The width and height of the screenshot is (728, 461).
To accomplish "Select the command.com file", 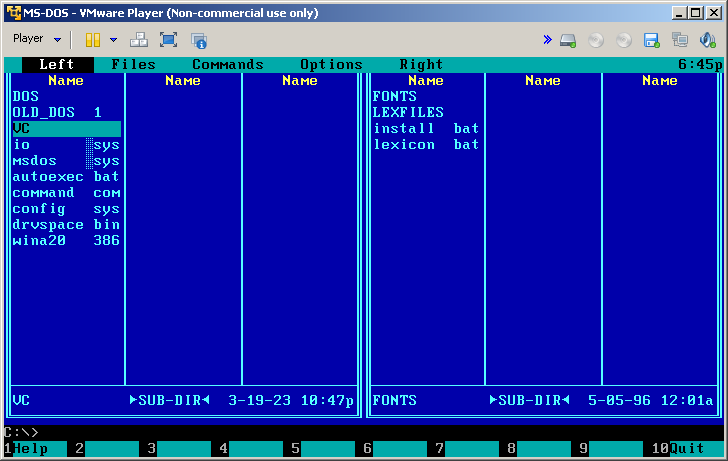I will click(66, 193).
